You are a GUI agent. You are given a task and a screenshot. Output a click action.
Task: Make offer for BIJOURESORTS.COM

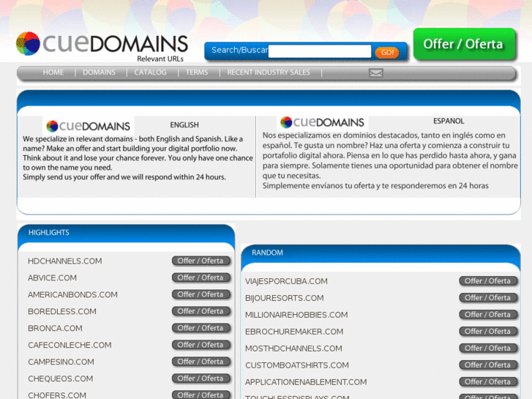tap(488, 298)
